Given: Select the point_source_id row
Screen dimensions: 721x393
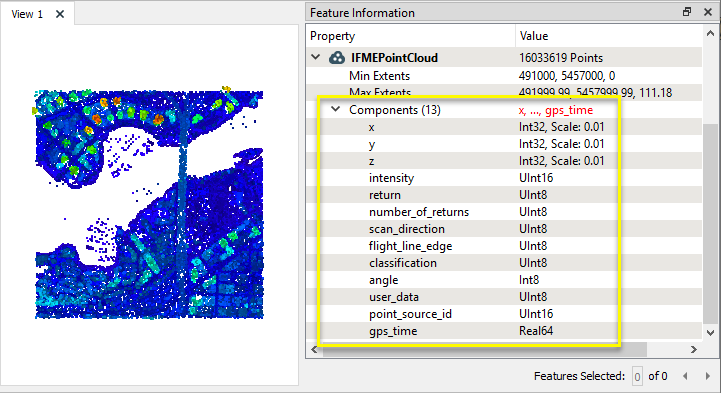Looking at the screenshot, I should point(504,314).
